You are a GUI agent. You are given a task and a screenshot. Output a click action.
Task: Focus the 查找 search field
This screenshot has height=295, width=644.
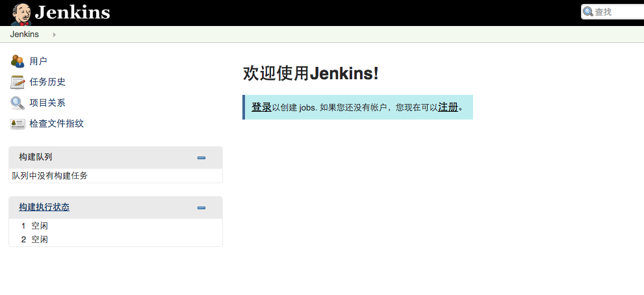613,12
